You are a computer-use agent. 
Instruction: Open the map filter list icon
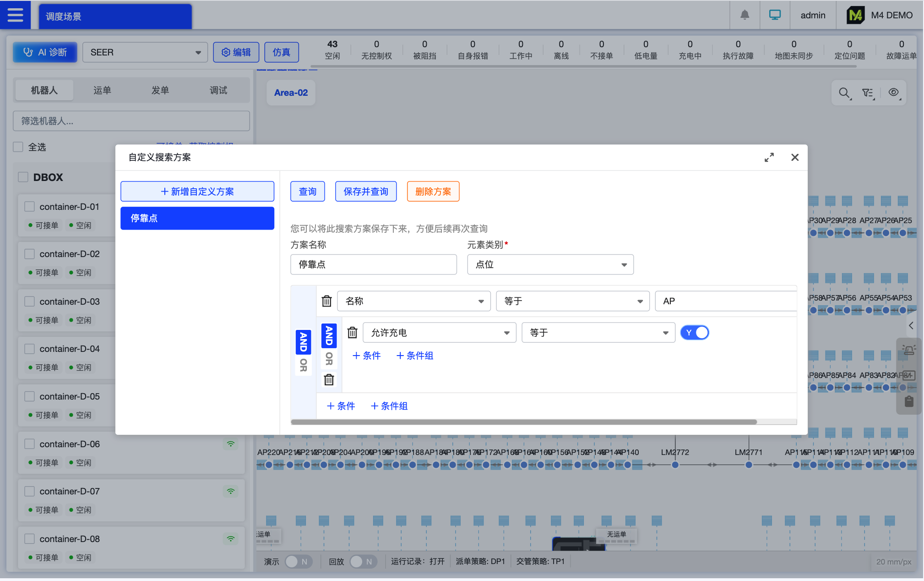pyautogui.click(x=868, y=93)
